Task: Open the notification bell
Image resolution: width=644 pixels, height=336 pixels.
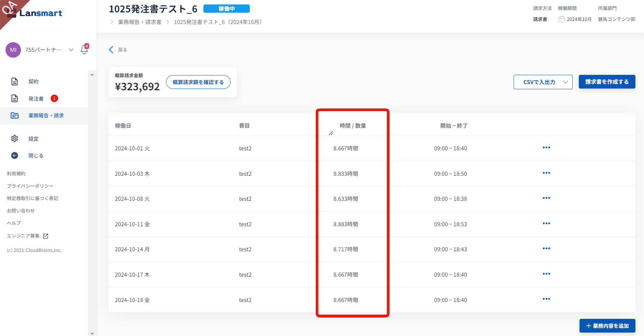Action: point(84,49)
